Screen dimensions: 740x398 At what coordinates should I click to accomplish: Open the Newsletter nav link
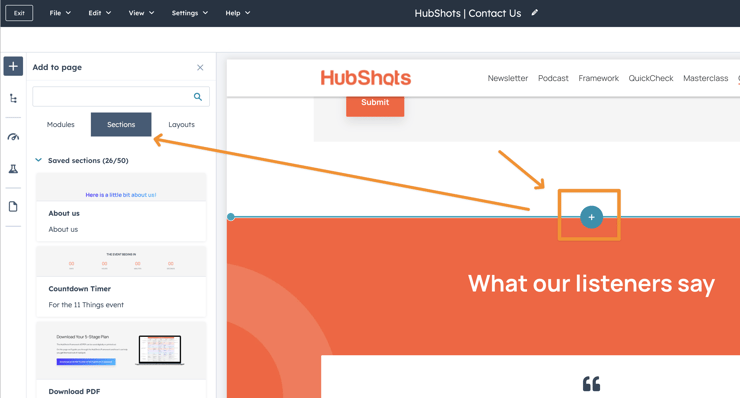click(508, 78)
